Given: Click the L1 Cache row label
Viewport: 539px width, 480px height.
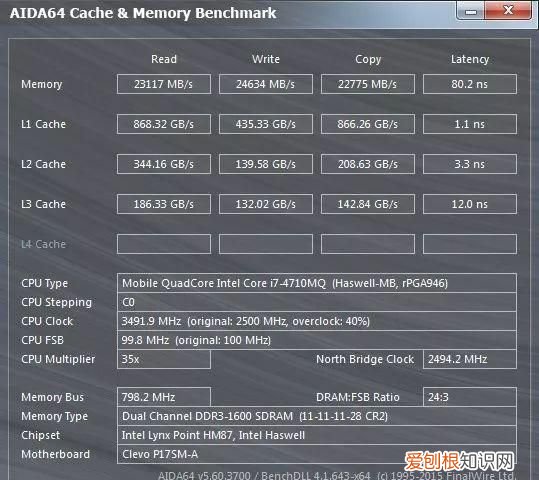Looking at the screenshot, I should pos(43,124).
